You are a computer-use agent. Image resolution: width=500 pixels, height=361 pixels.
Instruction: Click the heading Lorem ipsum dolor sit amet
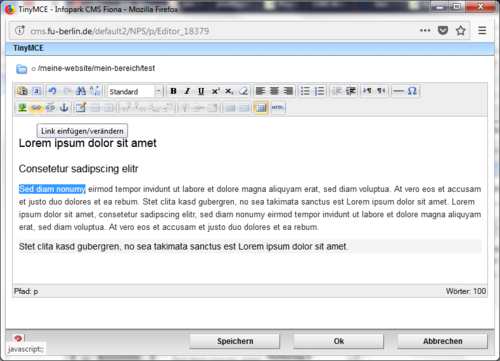point(87,143)
